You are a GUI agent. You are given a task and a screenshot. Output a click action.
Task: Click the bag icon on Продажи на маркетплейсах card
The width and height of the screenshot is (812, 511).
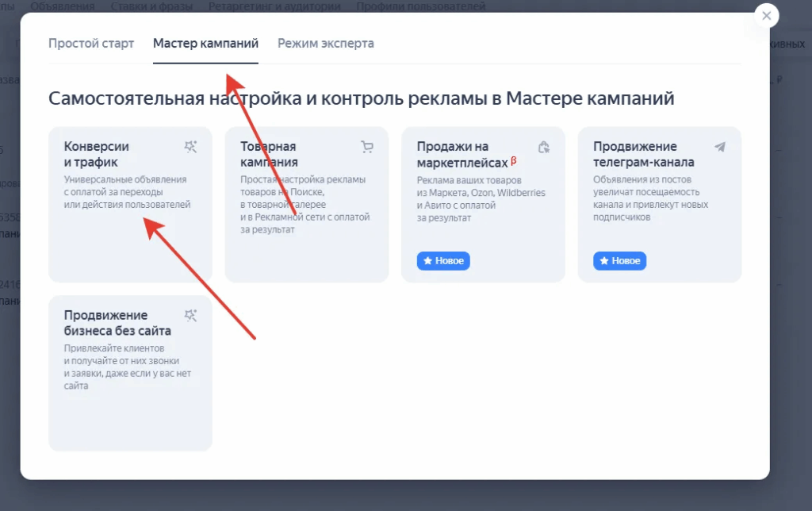[543, 147]
